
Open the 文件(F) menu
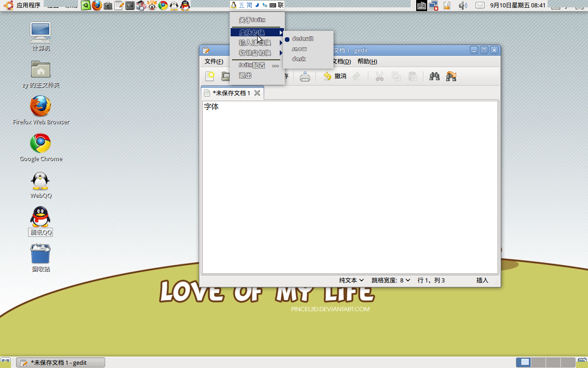(x=214, y=62)
